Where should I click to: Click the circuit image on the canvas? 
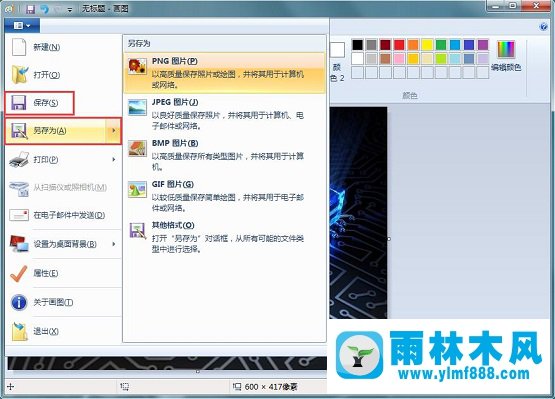coord(358,212)
